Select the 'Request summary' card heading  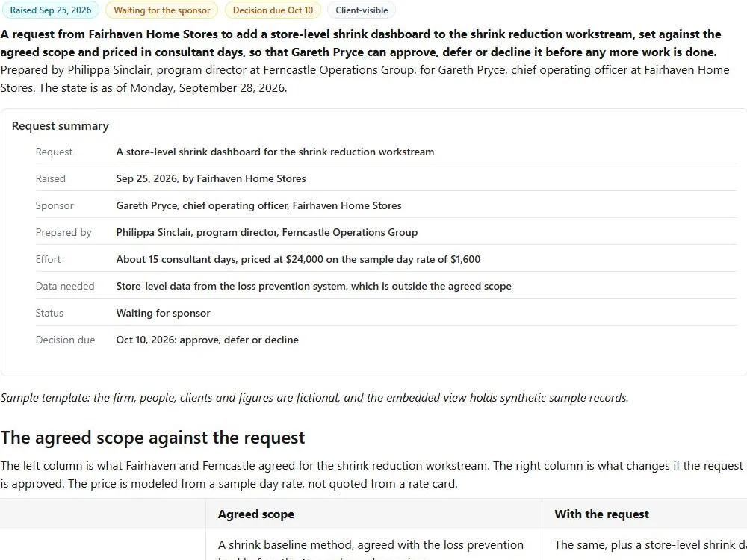coord(60,126)
